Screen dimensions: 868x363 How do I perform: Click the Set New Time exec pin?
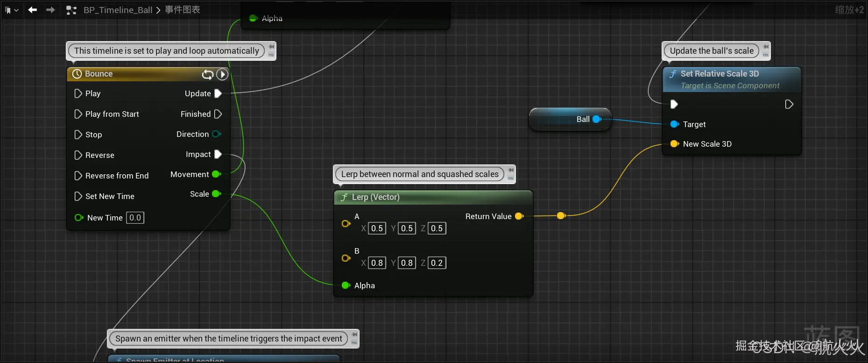click(x=78, y=196)
